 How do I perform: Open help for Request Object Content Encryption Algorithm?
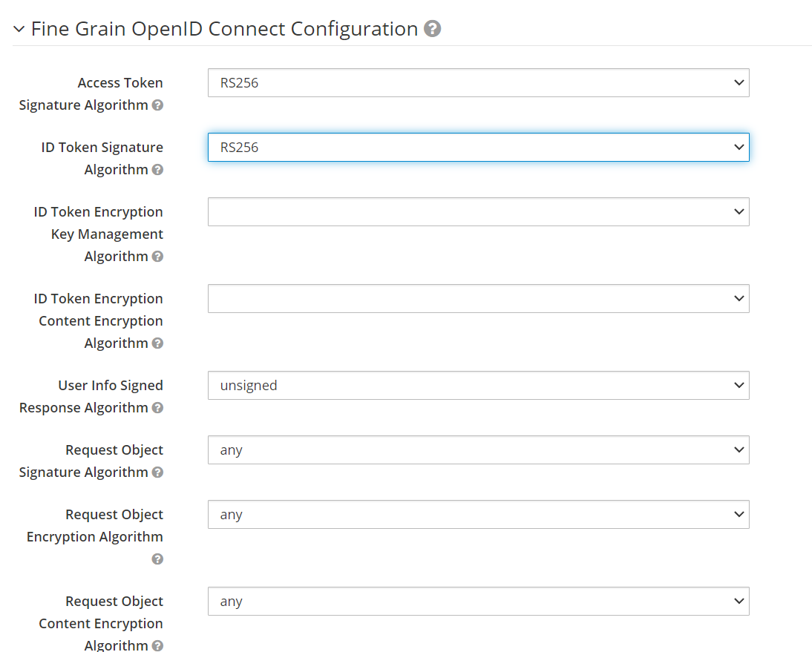point(157,645)
